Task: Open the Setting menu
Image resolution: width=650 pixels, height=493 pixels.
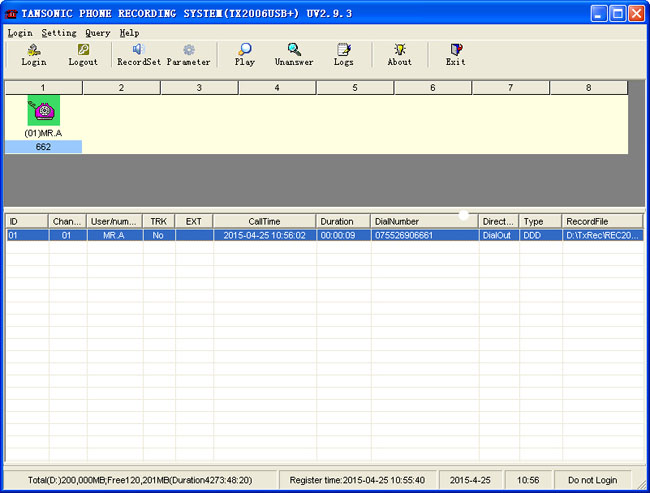Action: tap(59, 33)
